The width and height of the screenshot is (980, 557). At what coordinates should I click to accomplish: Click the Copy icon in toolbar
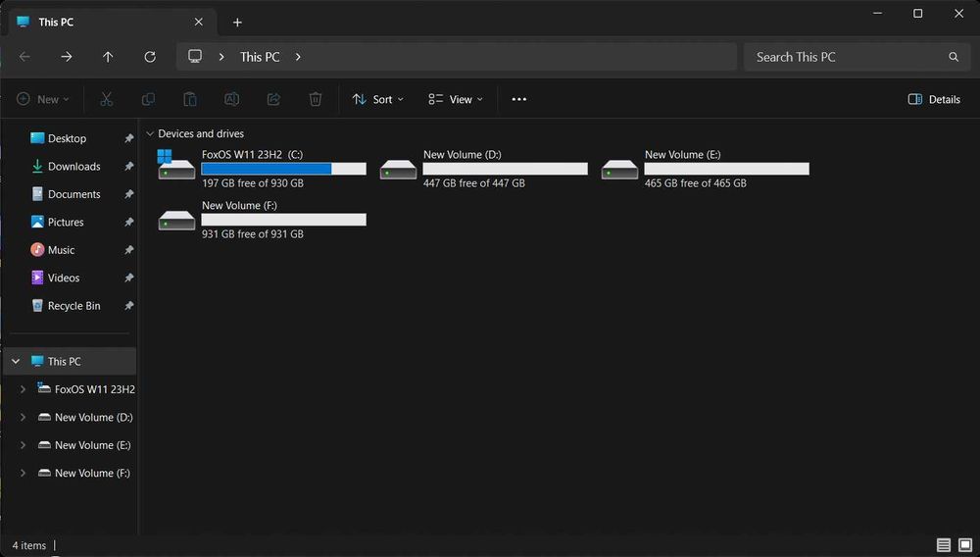pyautogui.click(x=148, y=99)
